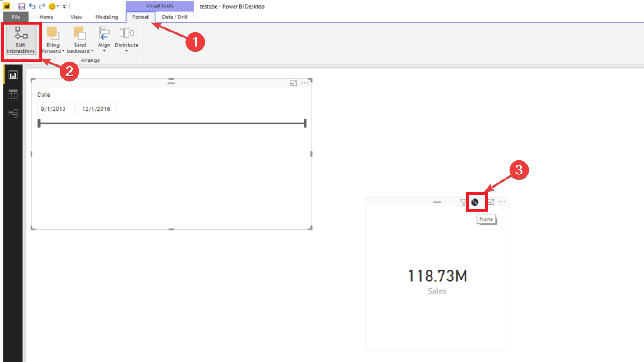Click the Sales card's top drag handle
The height and width of the screenshot is (362, 644).
pos(437,202)
